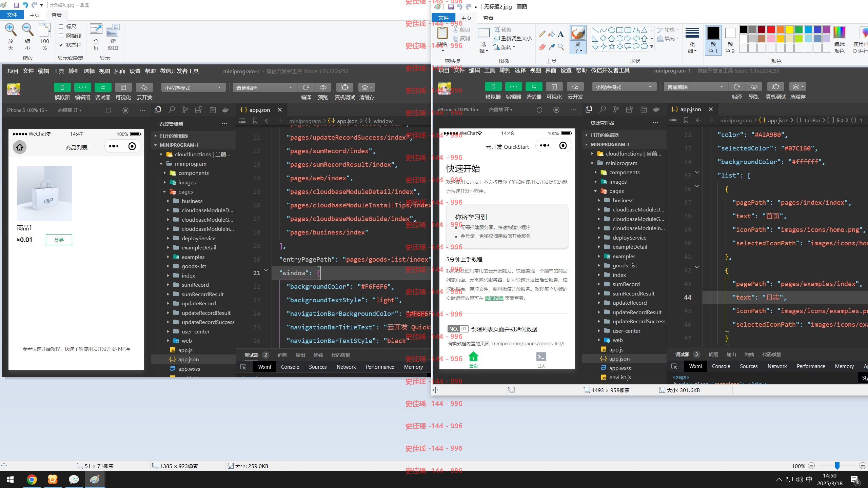
Task: Open the 文件 tab in right Paint
Action: tap(443, 18)
